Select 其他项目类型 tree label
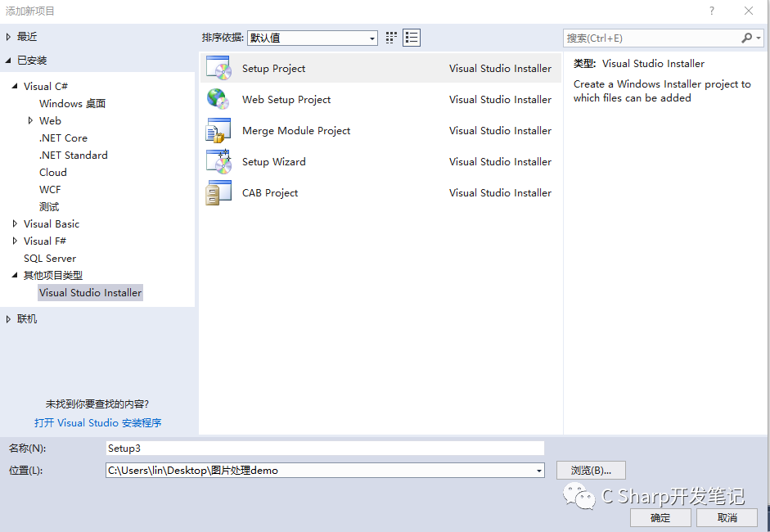This screenshot has height=532, width=770. coord(53,276)
